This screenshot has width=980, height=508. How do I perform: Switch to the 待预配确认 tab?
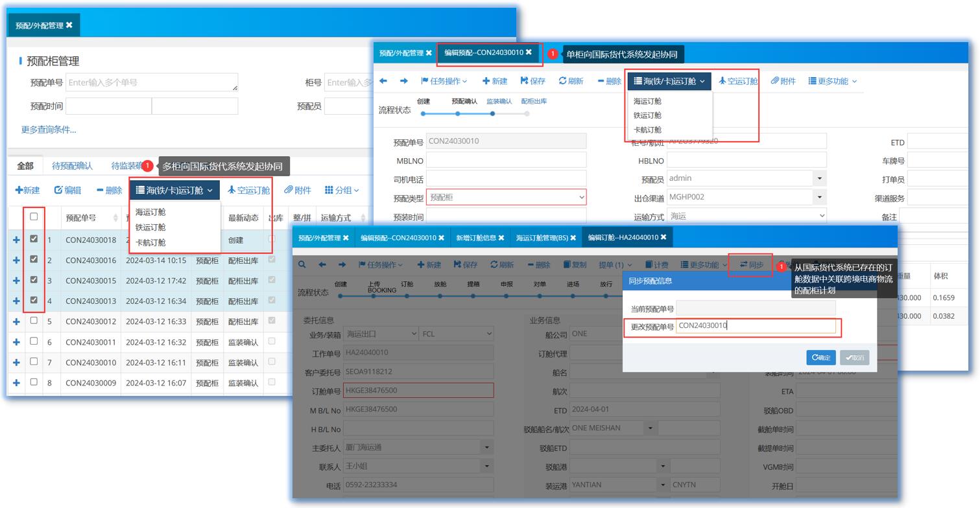click(x=72, y=166)
